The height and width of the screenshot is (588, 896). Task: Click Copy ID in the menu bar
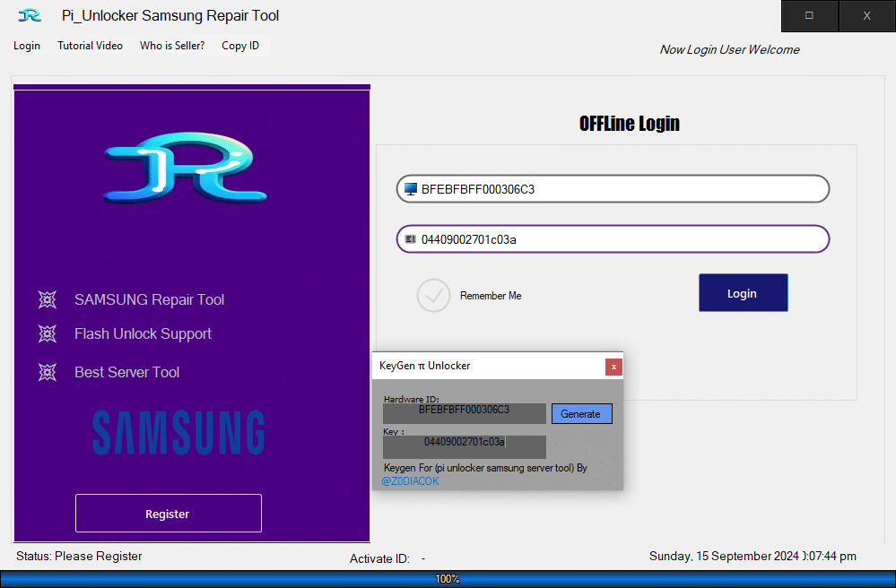pyautogui.click(x=239, y=46)
